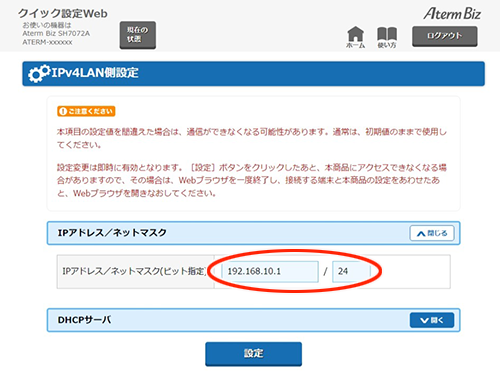Screen dimensions: 500x383
Task: Expand DHCPサーバ section with 開く
Action: point(432,320)
